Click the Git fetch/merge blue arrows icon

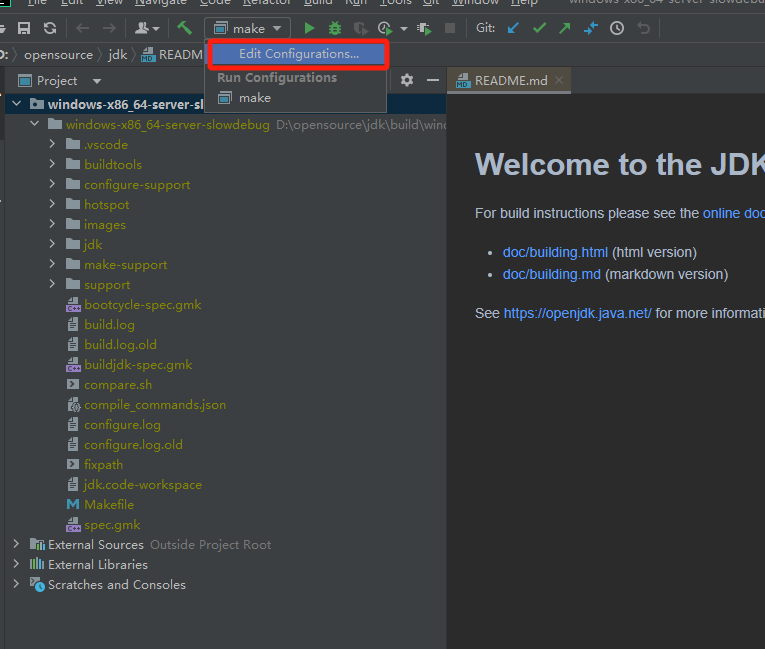591,28
